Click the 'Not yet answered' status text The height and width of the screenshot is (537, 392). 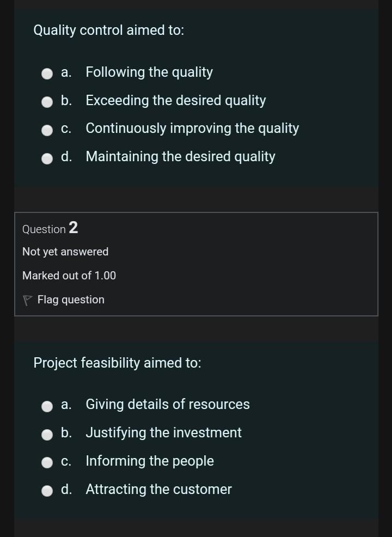tap(65, 252)
